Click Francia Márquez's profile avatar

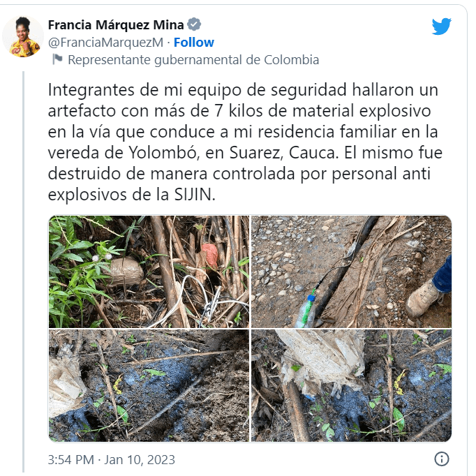tap(23, 36)
